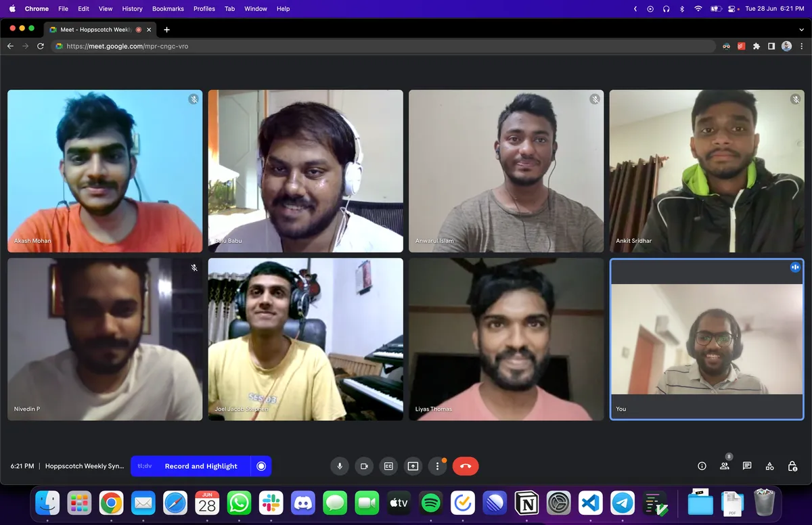Open the in-call chat panel
The image size is (812, 525).
coord(747,466)
